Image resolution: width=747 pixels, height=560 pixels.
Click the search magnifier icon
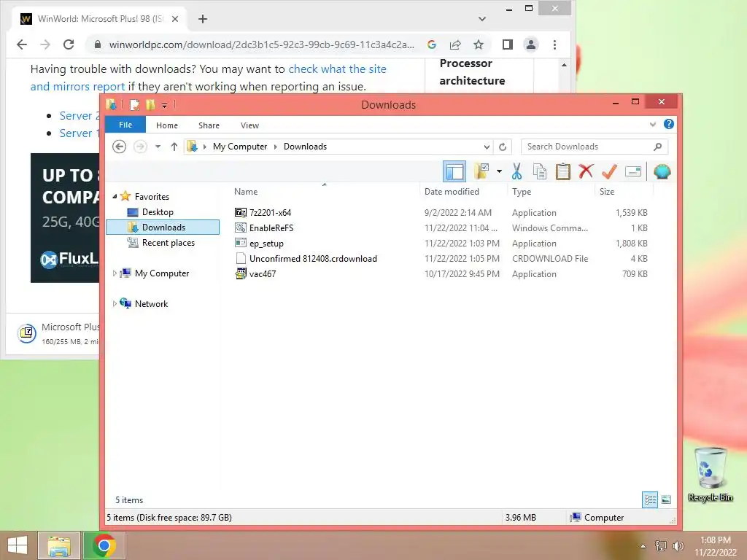coord(657,147)
